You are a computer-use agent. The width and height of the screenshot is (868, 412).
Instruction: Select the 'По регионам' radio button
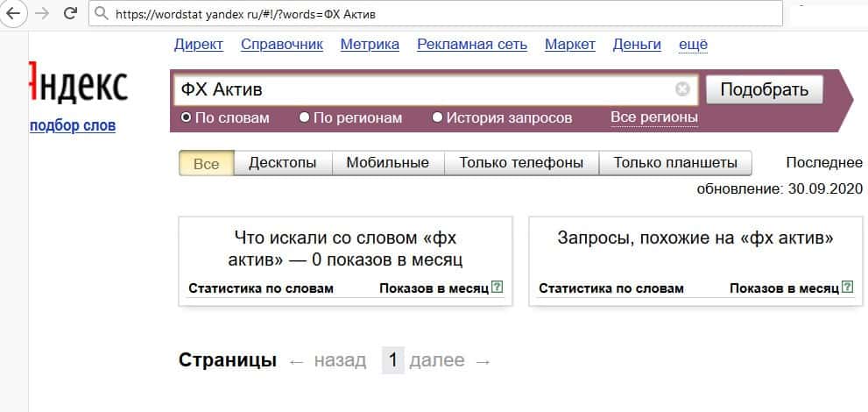304,117
